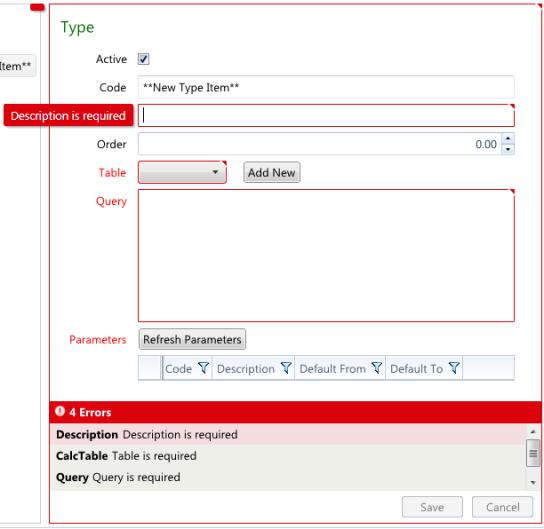Click the error exclamation icon beside 4 Errors
The height and width of the screenshot is (529, 544).
pos(60,411)
